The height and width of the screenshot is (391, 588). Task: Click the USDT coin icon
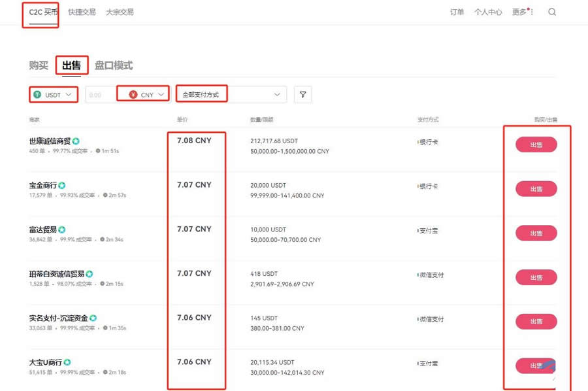[x=37, y=95]
